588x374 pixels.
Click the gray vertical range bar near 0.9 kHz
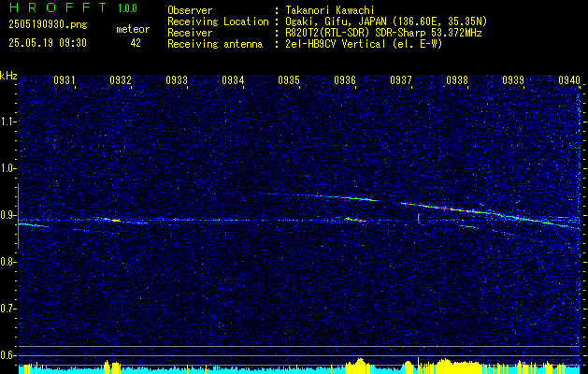pos(18,216)
